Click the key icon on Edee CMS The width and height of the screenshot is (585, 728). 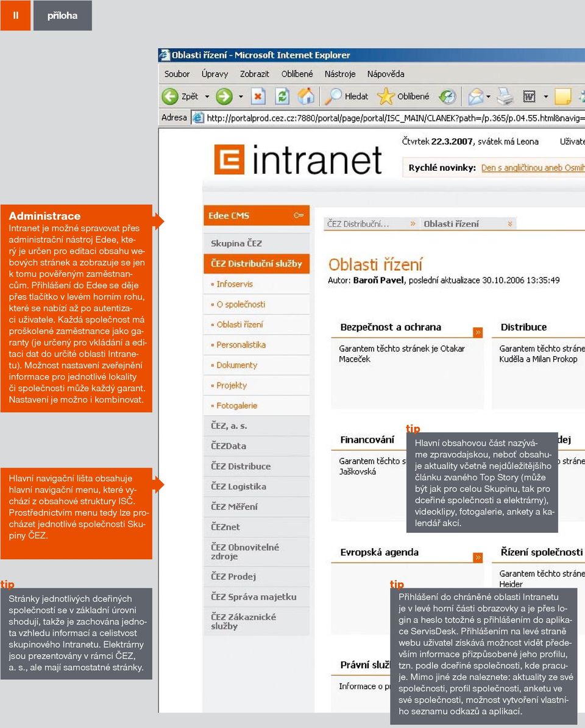tap(299, 215)
